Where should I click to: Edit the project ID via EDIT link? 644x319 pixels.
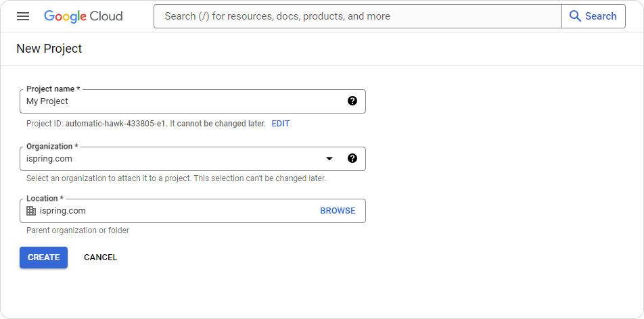(x=281, y=124)
